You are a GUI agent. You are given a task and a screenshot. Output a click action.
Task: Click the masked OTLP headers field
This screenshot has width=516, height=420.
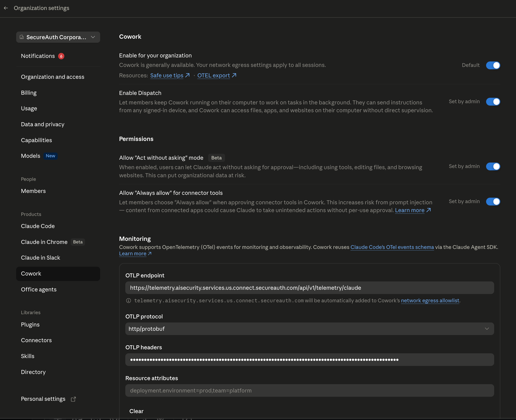point(310,359)
